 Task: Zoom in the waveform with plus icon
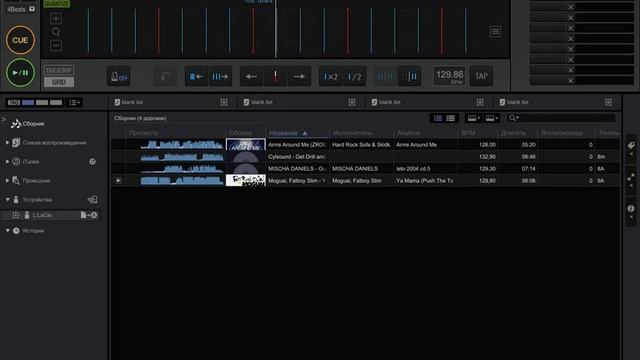coord(56,18)
